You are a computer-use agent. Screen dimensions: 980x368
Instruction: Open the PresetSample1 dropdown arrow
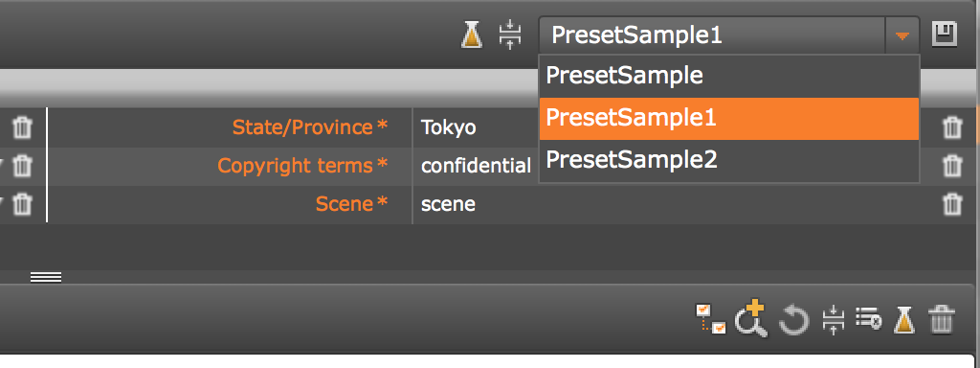[902, 36]
